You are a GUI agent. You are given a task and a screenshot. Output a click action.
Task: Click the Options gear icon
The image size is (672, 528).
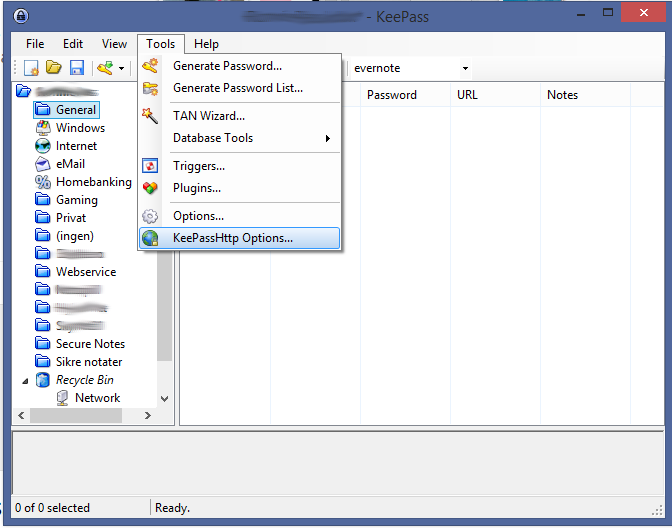[x=150, y=216]
